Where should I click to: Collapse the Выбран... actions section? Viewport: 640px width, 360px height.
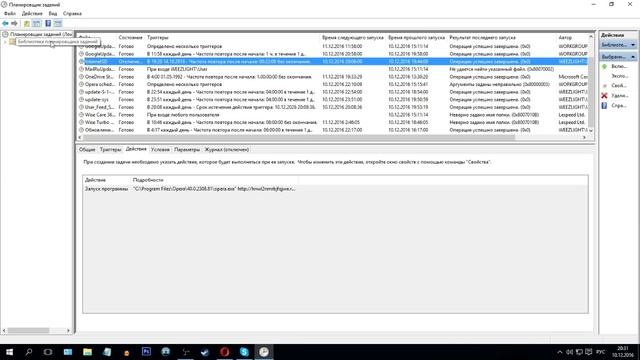pos(633,57)
